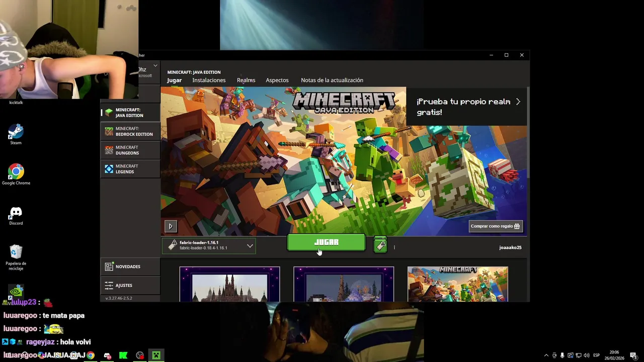Click the microphone tray icon
This screenshot has height=362, width=644.
(562, 355)
